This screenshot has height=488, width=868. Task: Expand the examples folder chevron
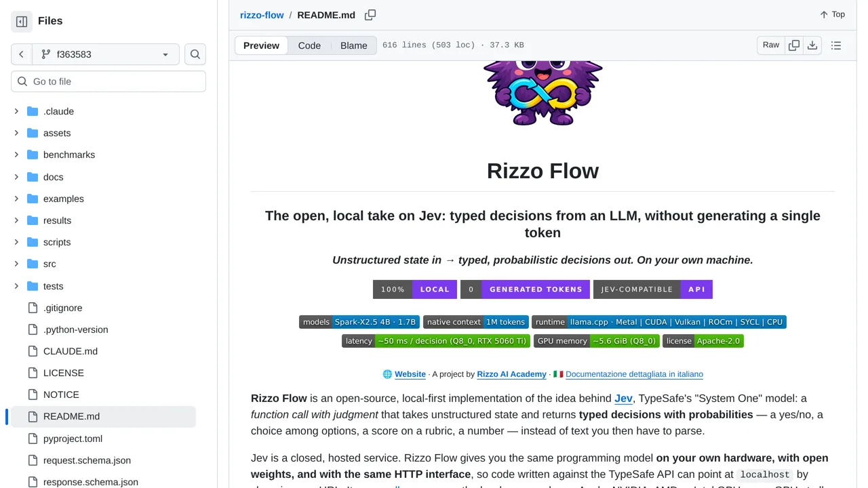[16, 199]
